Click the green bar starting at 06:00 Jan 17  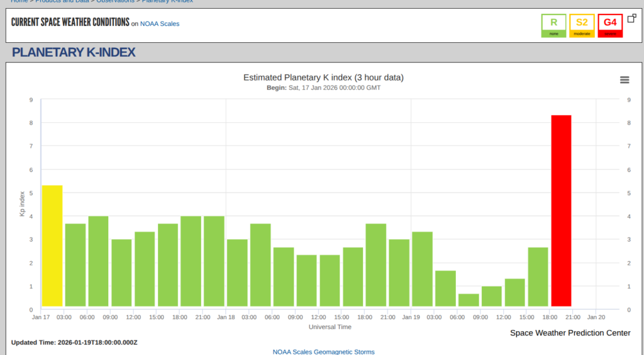(98, 262)
